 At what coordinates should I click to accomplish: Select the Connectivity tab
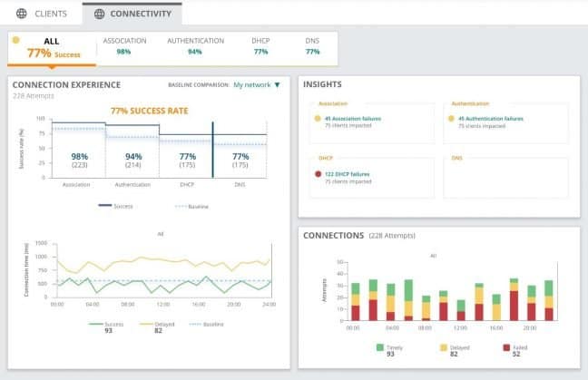click(132, 14)
